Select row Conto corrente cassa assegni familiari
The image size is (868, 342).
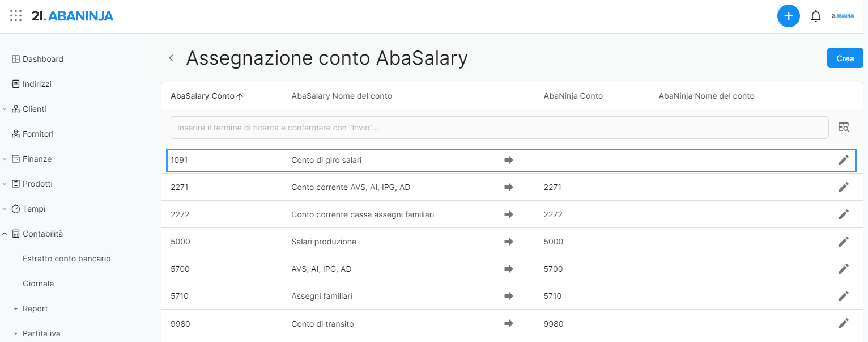(x=512, y=214)
